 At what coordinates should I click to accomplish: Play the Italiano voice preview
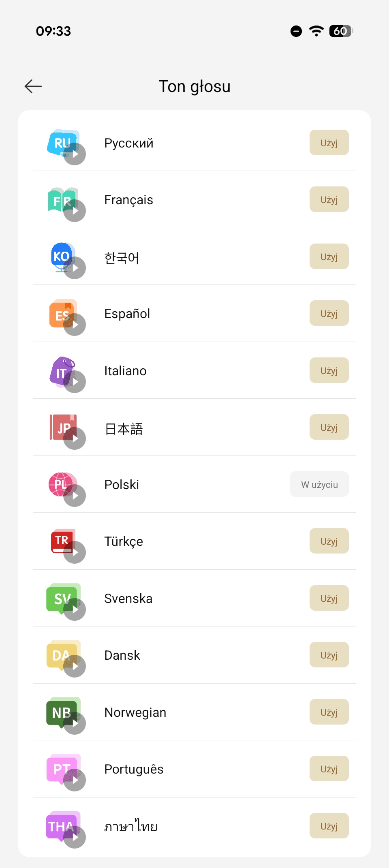coord(75,382)
